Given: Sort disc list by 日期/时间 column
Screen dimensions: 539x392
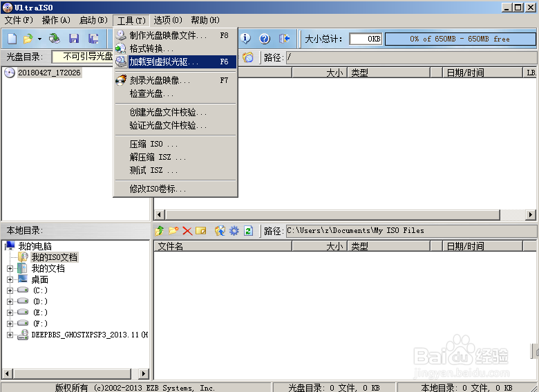Looking at the screenshot, I should (x=482, y=73).
